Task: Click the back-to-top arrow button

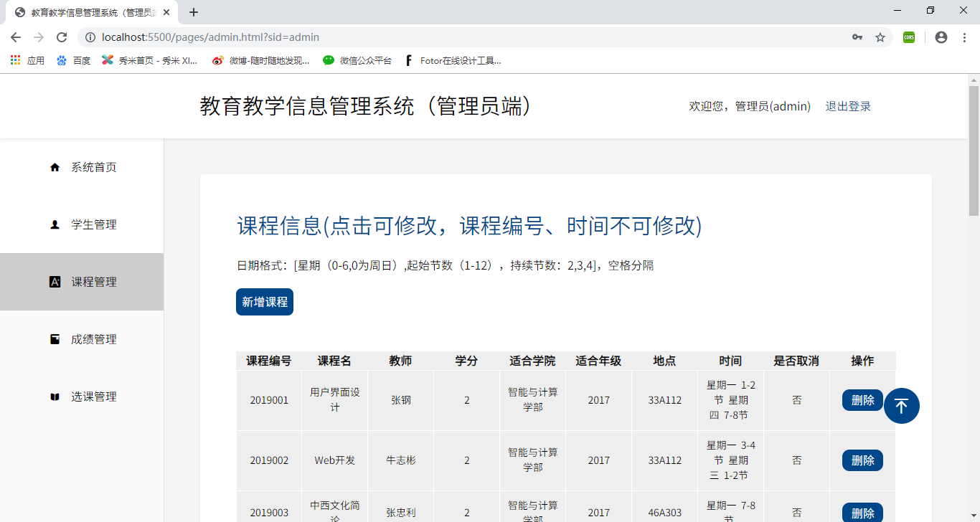Action: [x=902, y=406]
